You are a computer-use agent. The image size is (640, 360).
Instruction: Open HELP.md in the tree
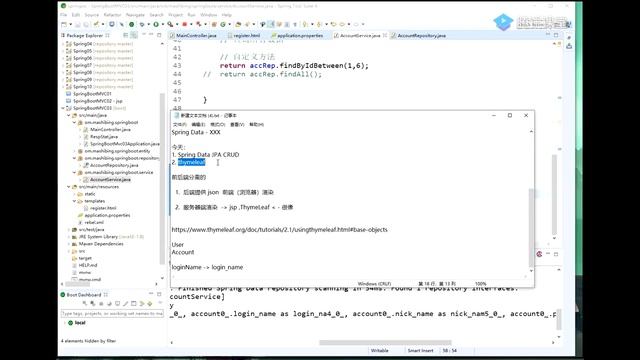(88, 265)
